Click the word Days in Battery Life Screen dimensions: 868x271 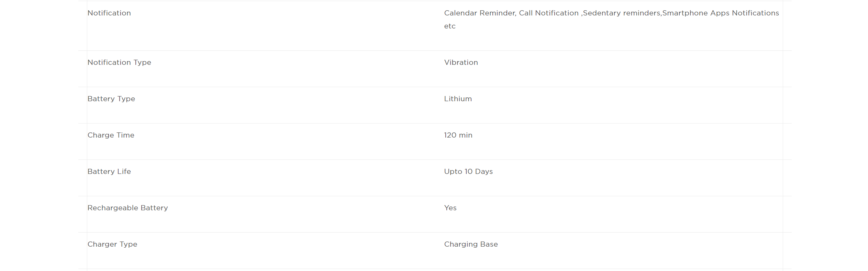(484, 172)
